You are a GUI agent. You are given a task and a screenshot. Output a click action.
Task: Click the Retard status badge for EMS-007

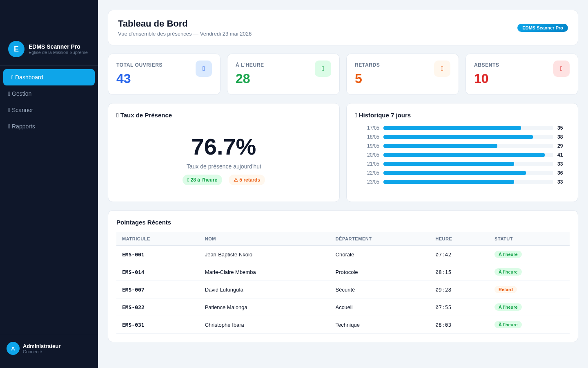point(506,289)
